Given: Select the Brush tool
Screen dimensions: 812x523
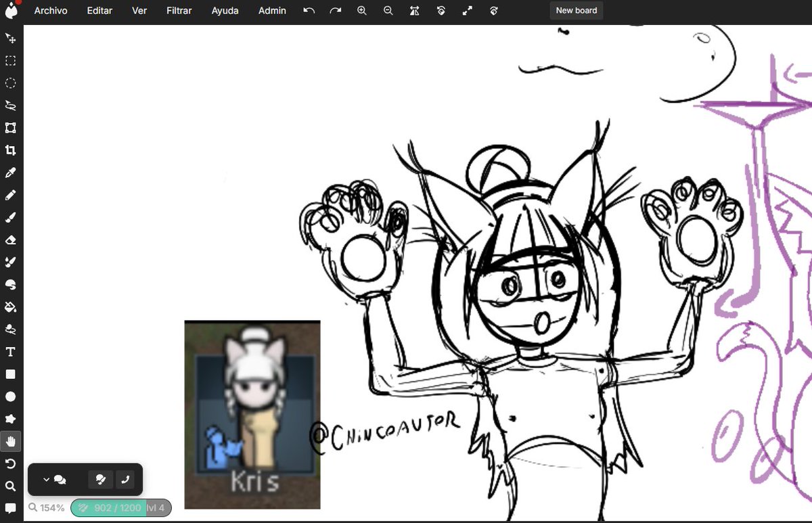Looking at the screenshot, I should click(11, 217).
